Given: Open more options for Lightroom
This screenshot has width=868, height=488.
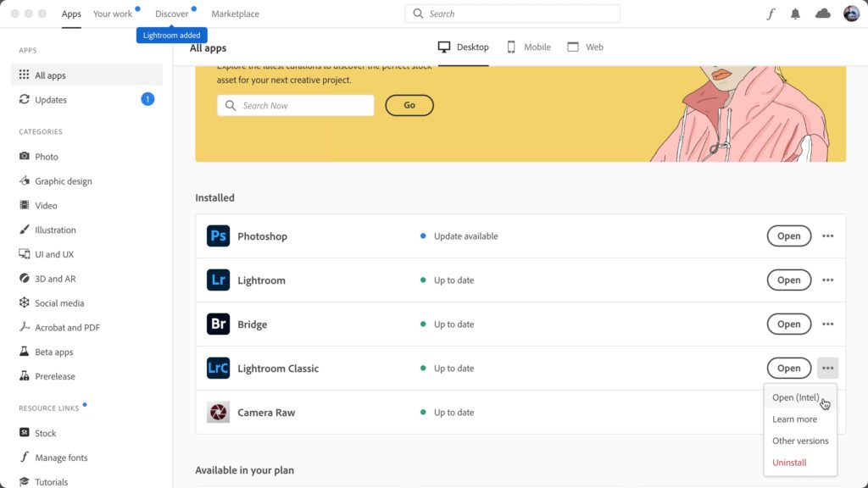Looking at the screenshot, I should tap(827, 280).
